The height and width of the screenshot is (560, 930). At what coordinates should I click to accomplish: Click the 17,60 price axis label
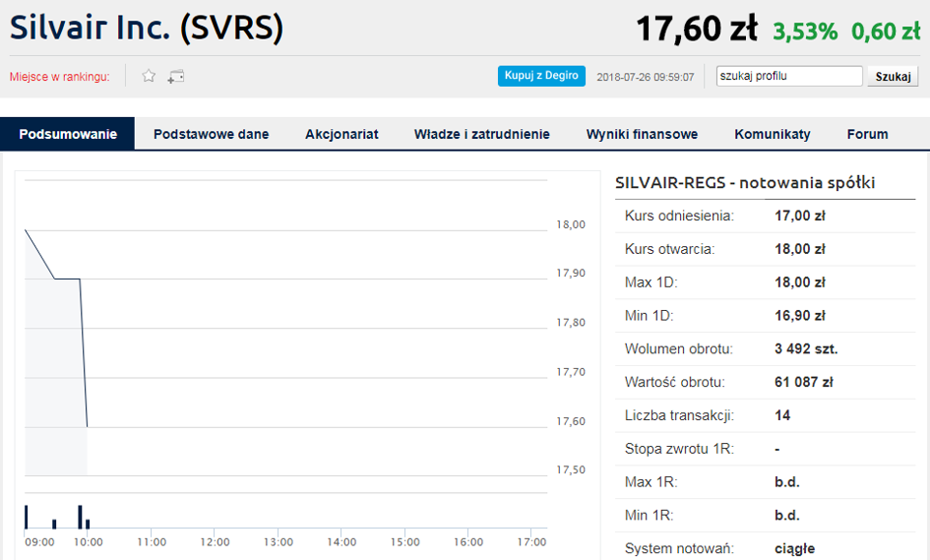tap(571, 421)
